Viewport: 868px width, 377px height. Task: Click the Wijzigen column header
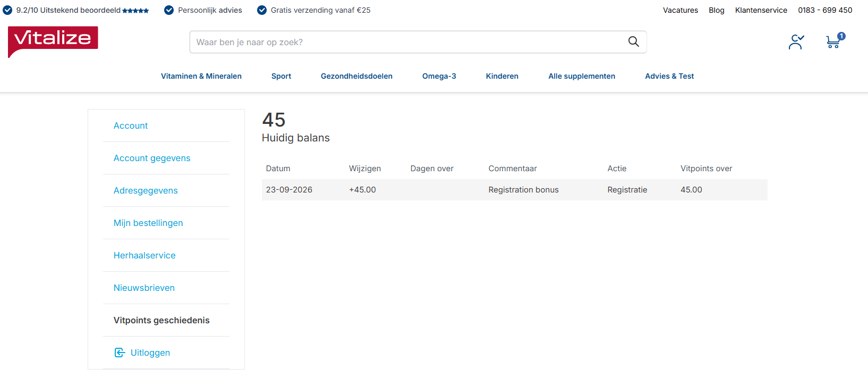365,169
